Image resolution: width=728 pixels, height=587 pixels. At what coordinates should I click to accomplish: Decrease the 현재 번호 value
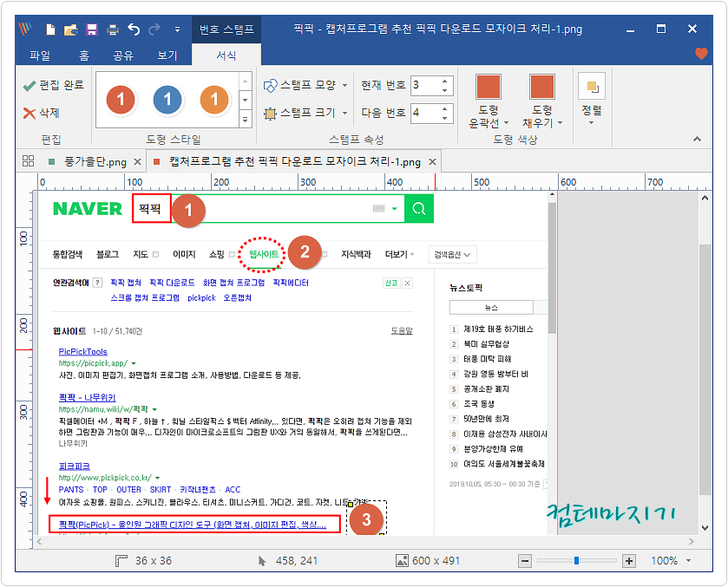445,90
